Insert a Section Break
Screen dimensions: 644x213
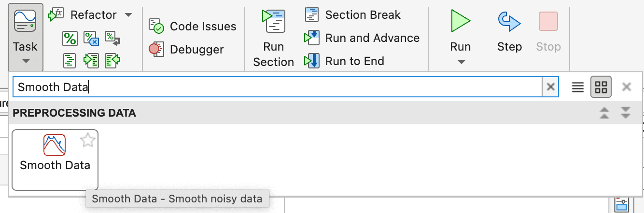(353, 15)
